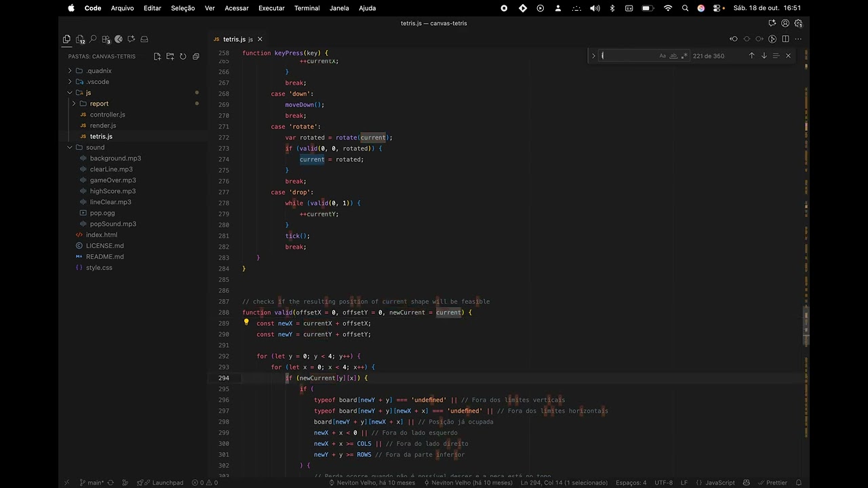
Task: Open Spotlight search in macOS menu bar
Action: click(686, 8)
